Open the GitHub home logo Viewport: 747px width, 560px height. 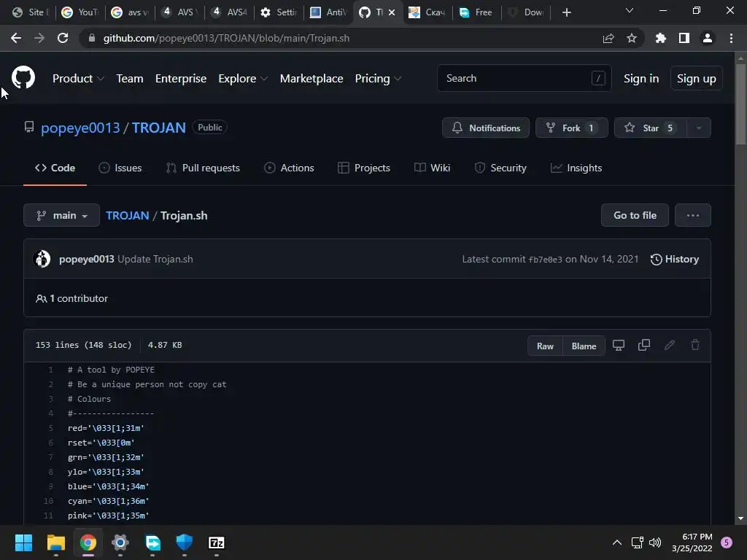coord(23,77)
